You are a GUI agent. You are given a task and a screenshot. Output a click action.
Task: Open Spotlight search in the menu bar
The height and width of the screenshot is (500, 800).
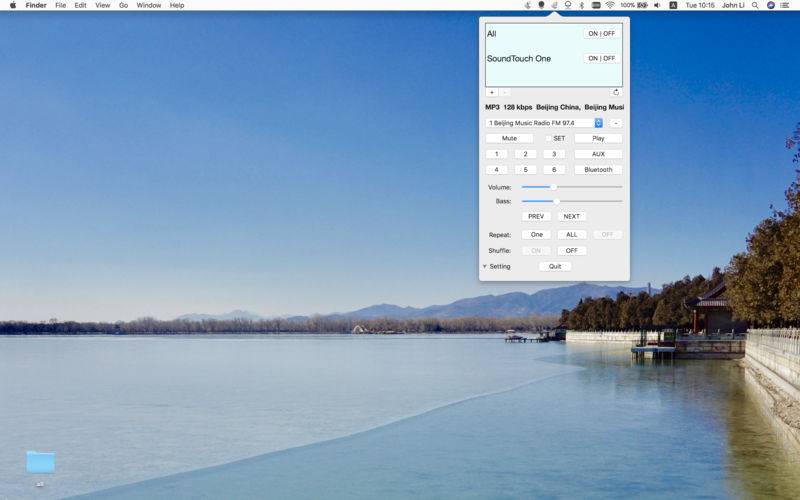point(756,5)
